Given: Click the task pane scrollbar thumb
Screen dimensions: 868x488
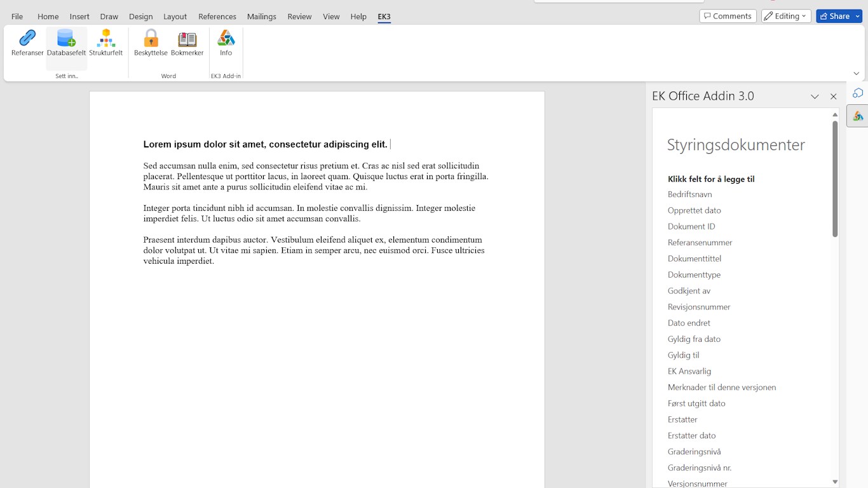Looking at the screenshot, I should pos(835,179).
